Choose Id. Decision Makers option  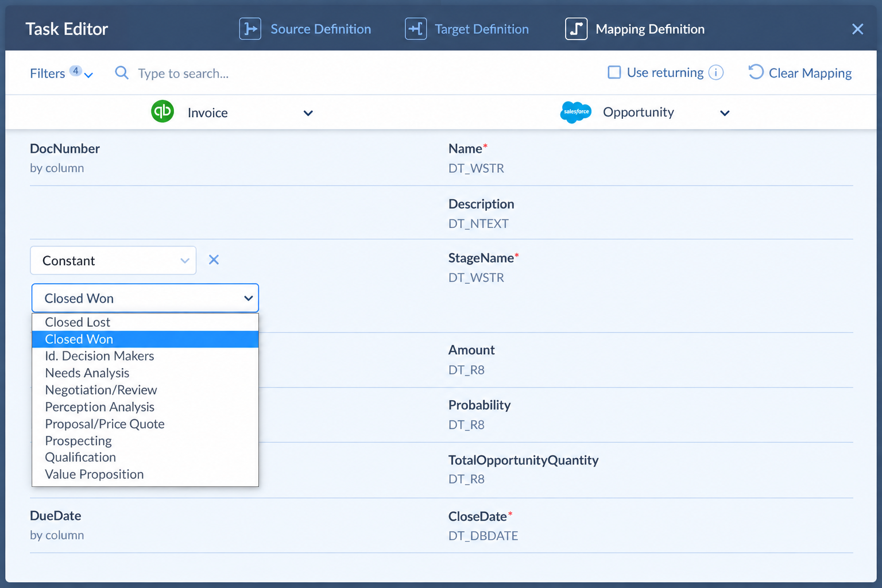[145, 356]
